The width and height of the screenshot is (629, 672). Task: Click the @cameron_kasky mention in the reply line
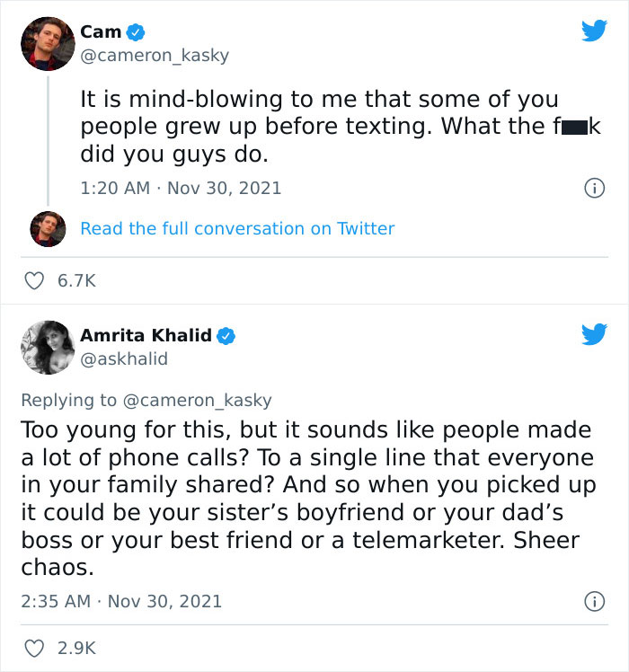click(x=197, y=401)
